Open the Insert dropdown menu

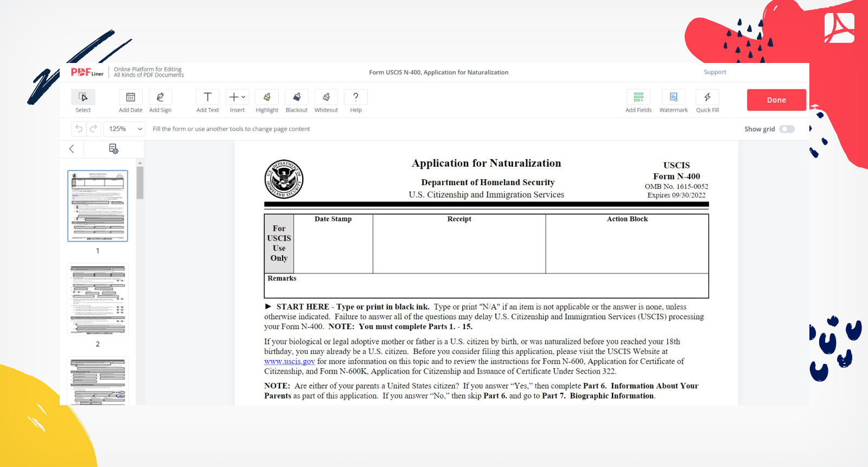coord(237,101)
